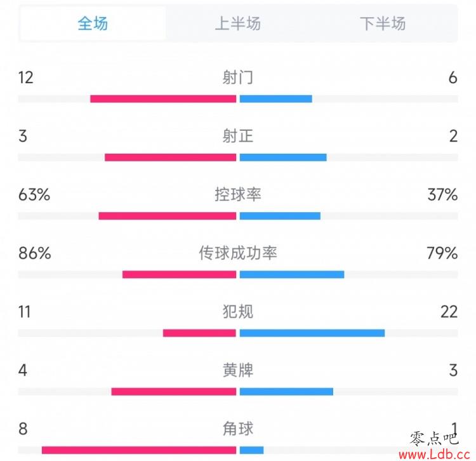
Task: Select the 全场 full match tab
Action: click(93, 23)
